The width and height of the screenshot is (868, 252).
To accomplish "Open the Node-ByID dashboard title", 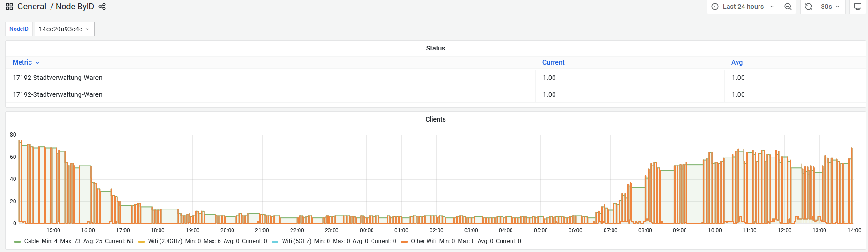I will pos(75,7).
